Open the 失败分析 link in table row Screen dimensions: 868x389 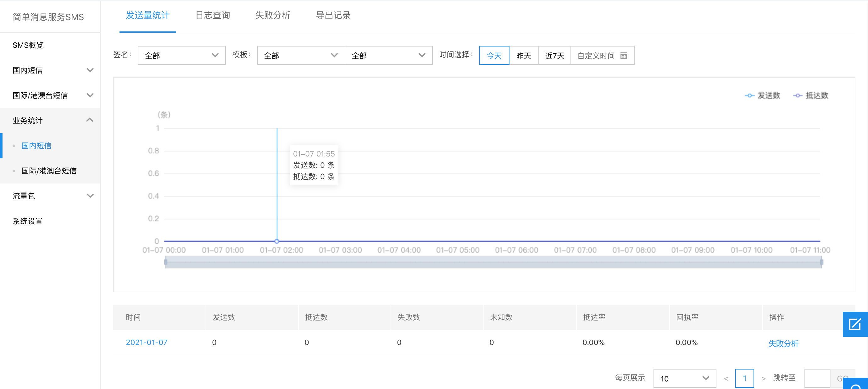[x=783, y=343]
